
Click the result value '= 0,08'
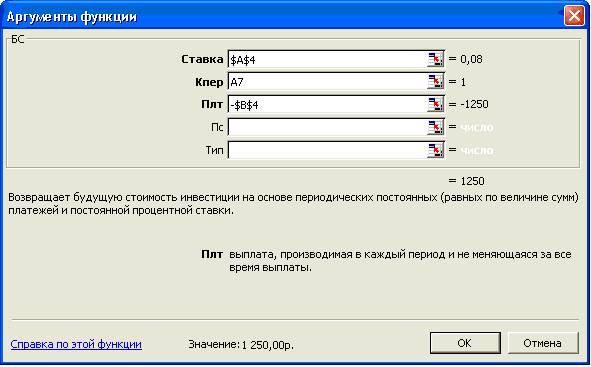(x=465, y=59)
